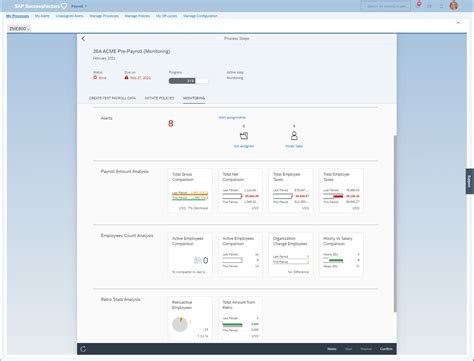Open the Total Gross Comparison tile
The height and width of the screenshot is (361, 474).
tap(190, 191)
